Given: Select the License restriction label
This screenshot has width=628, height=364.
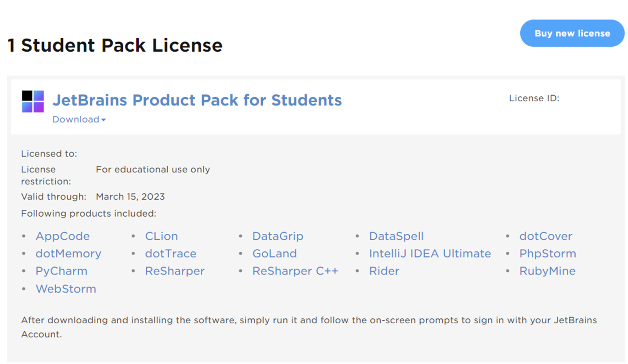Looking at the screenshot, I should (x=46, y=175).
